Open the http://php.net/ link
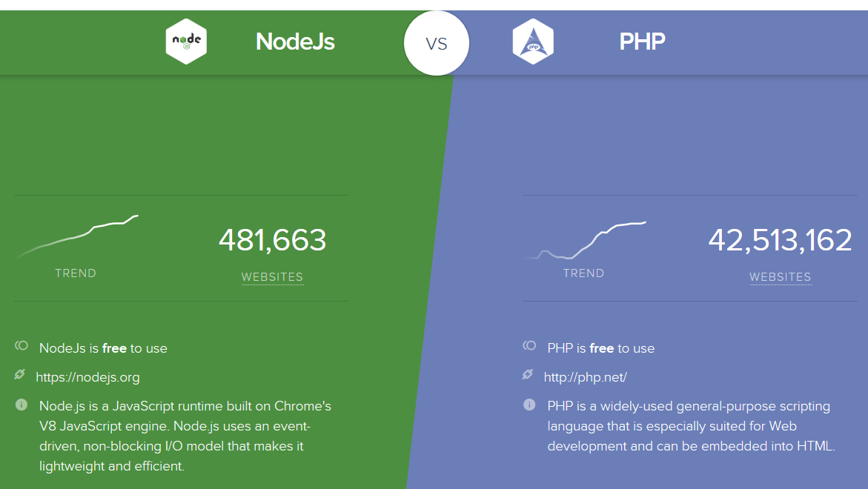 click(585, 377)
